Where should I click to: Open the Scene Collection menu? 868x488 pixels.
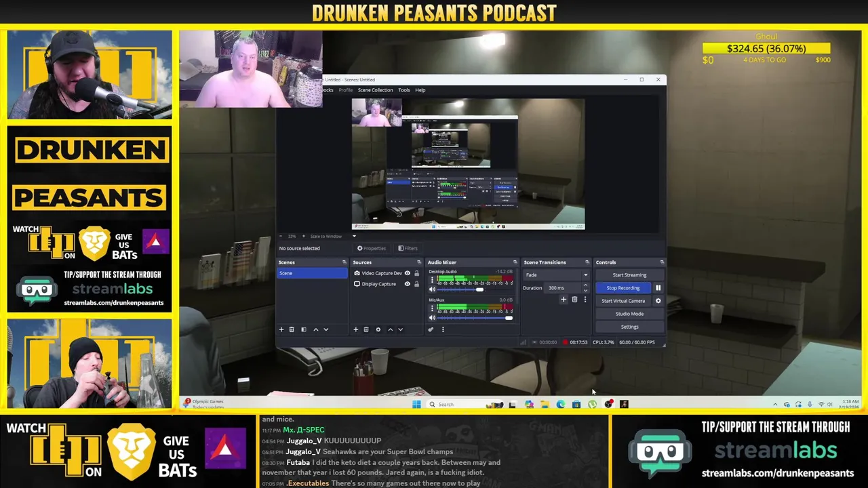click(x=375, y=90)
